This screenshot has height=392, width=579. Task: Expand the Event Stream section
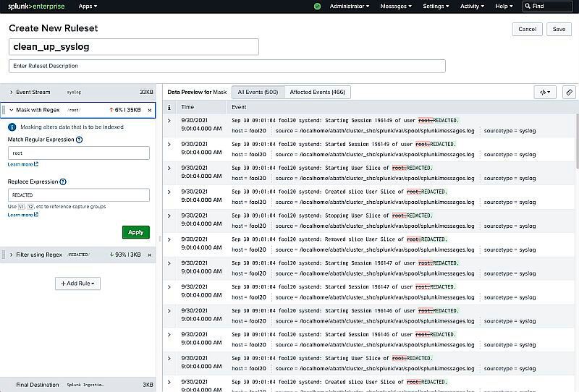pyautogui.click(x=11, y=93)
